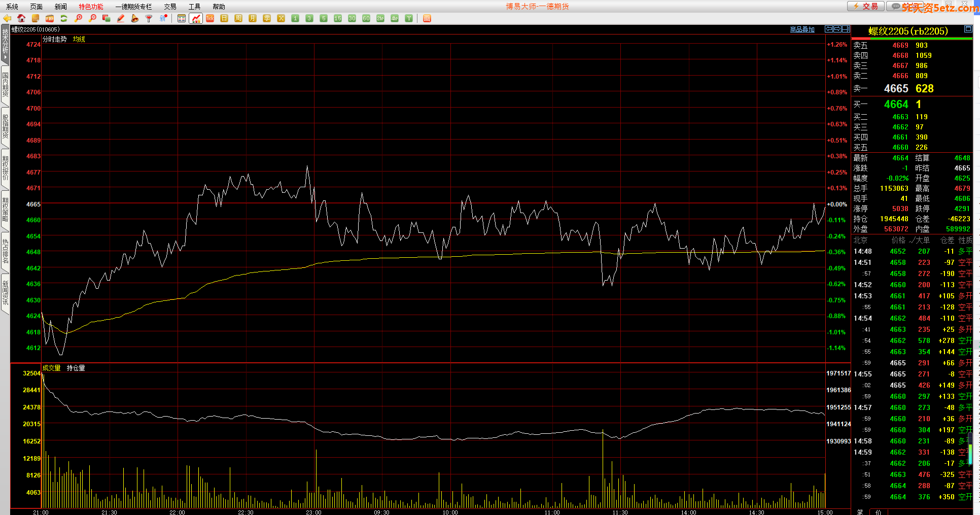Screen dimensions: 980x515
Task: Select the 国内期货 side tab
Action: [5, 85]
